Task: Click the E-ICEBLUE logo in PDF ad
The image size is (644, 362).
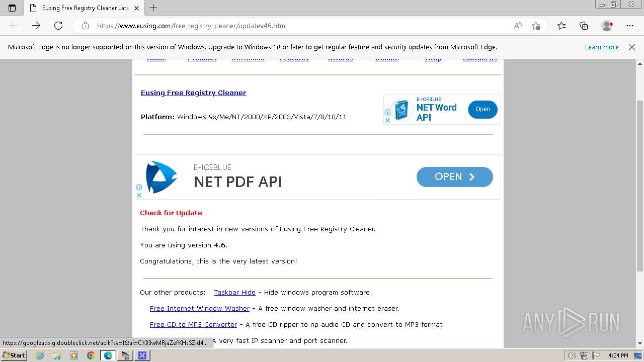Action: pos(161,177)
